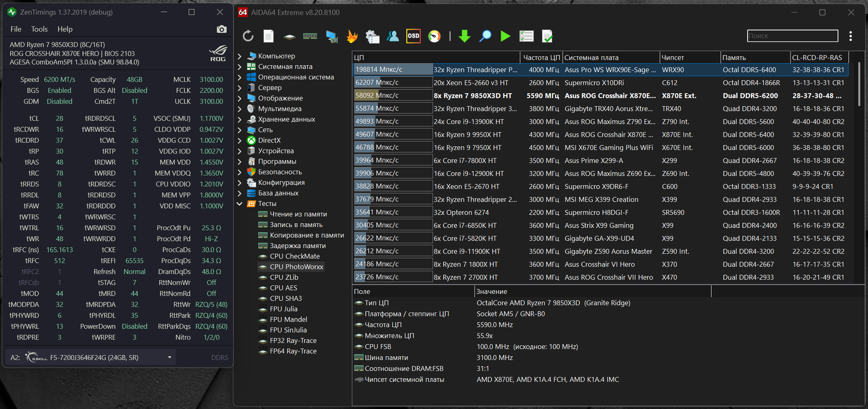Click the magnifier search icon in toolbar
868x409 pixels.
[x=485, y=36]
